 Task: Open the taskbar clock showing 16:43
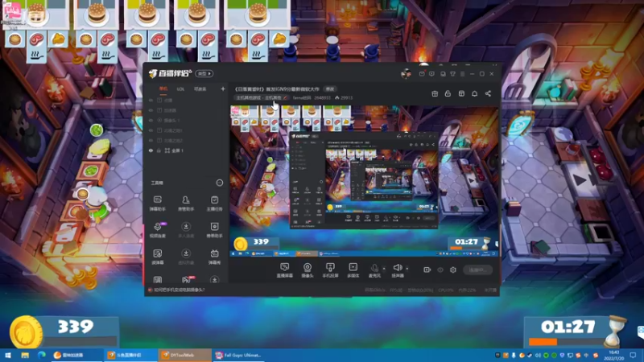(613, 355)
